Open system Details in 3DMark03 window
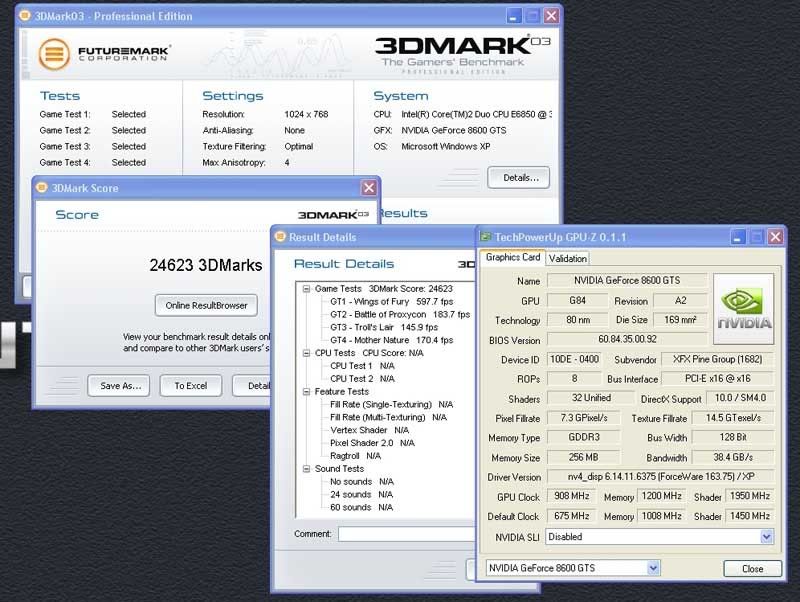 518,178
